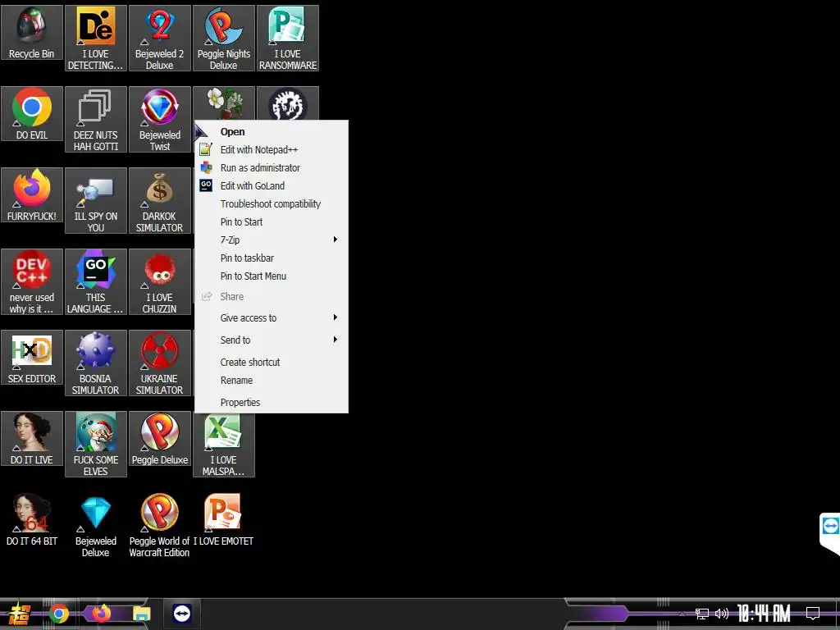840x630 pixels.
Task: Expand the Give access to submenu
Action: [x=272, y=317]
